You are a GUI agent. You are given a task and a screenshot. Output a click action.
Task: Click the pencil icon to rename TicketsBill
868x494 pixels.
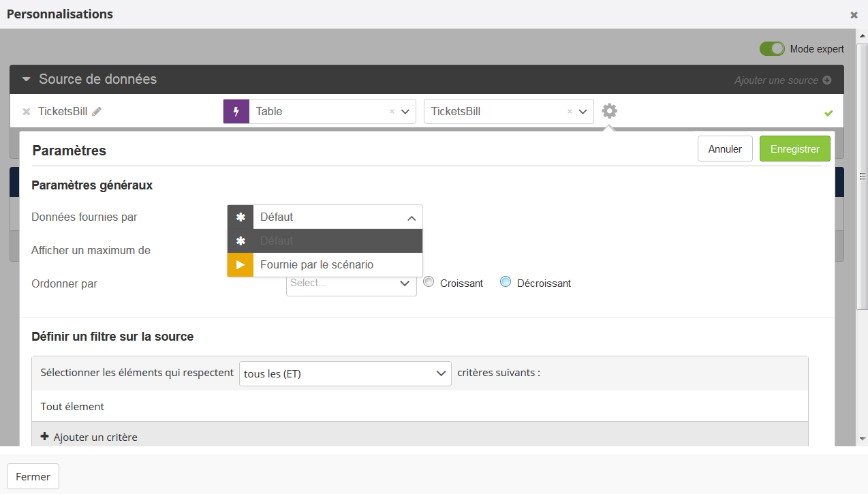click(x=97, y=112)
